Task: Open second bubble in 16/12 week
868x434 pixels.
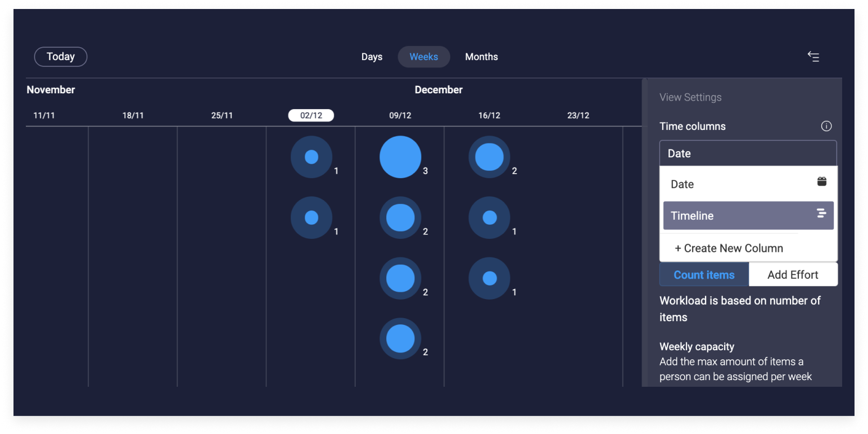Action: [489, 218]
